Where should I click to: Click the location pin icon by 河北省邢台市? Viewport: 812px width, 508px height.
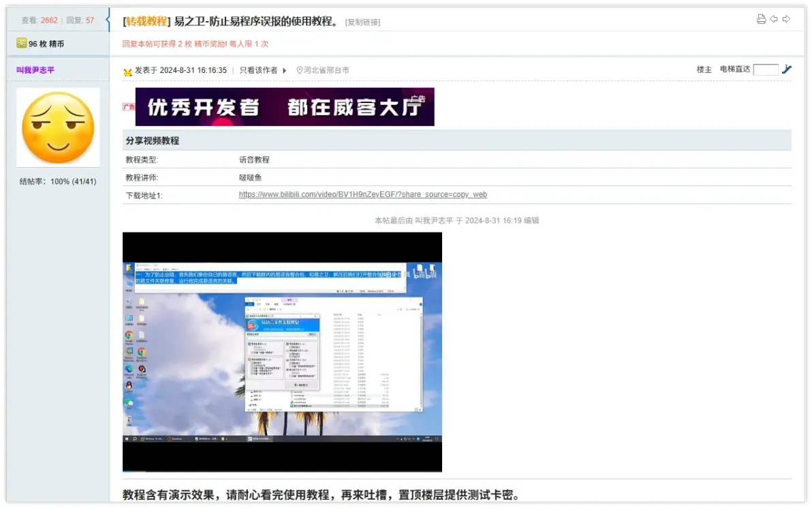(x=299, y=70)
